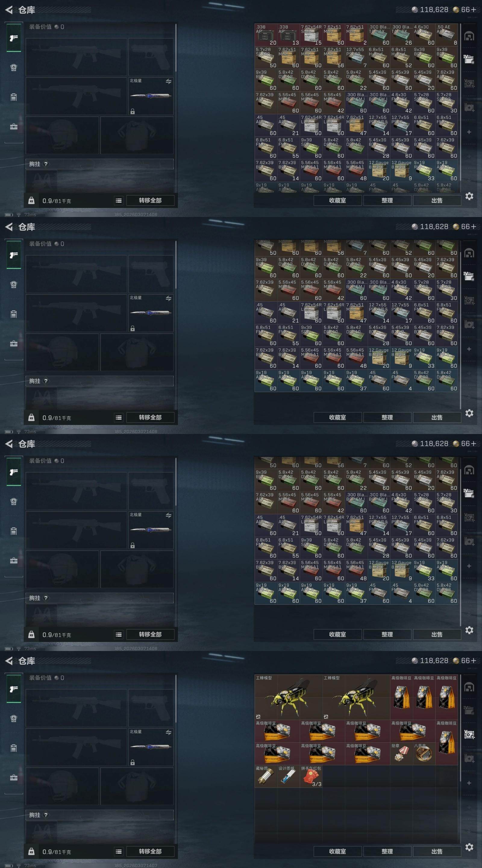This screenshot has height=868, width=482.
Task: Open settings gear beside 工蜂模型 inventory
Action: [x=469, y=847]
